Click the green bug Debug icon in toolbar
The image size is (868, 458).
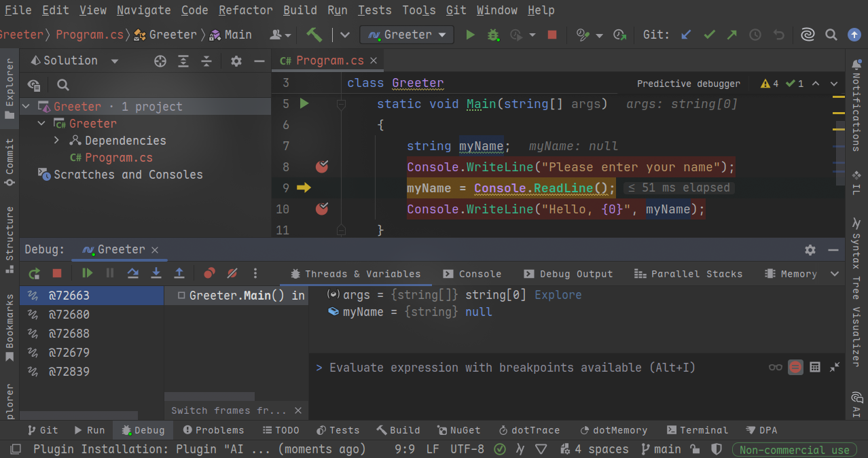(493, 35)
